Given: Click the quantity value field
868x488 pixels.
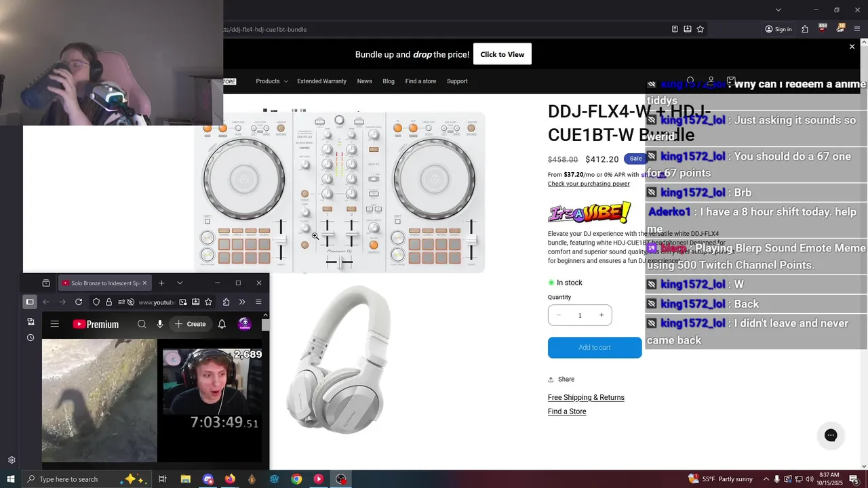Looking at the screenshot, I should [580, 315].
